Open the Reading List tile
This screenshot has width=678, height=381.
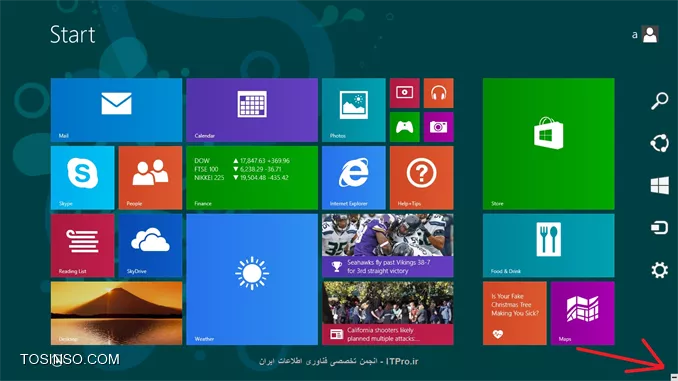pos(83,246)
